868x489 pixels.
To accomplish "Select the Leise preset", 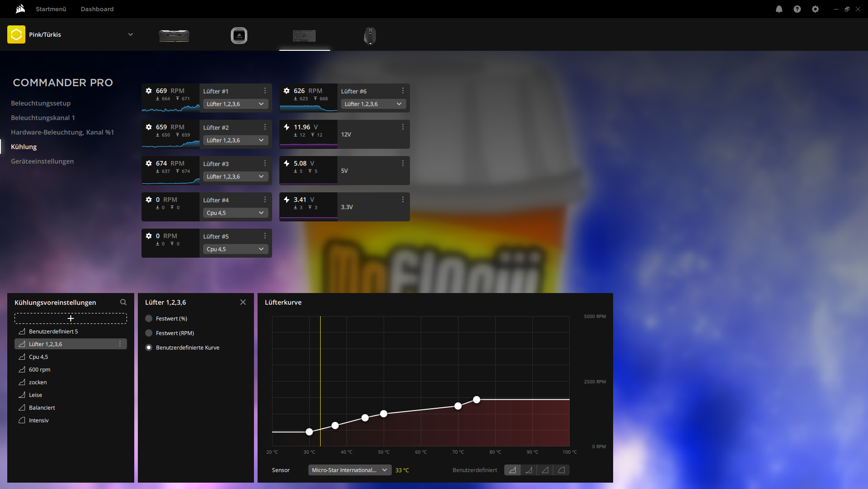I will (71, 395).
